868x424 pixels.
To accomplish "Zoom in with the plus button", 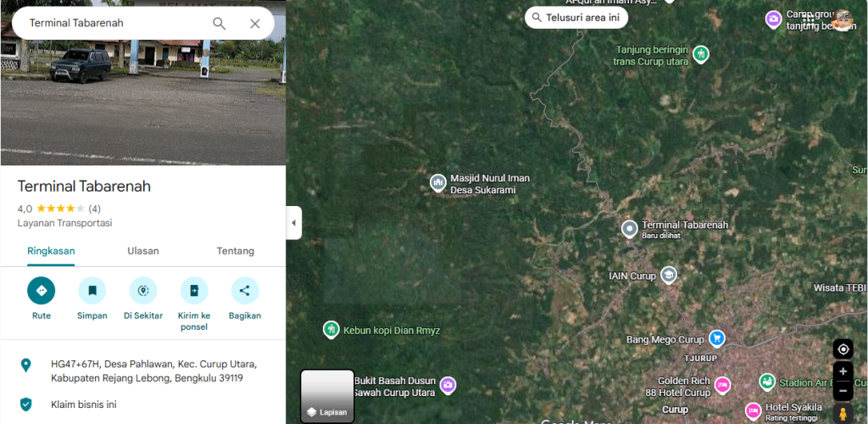I will 843,371.
